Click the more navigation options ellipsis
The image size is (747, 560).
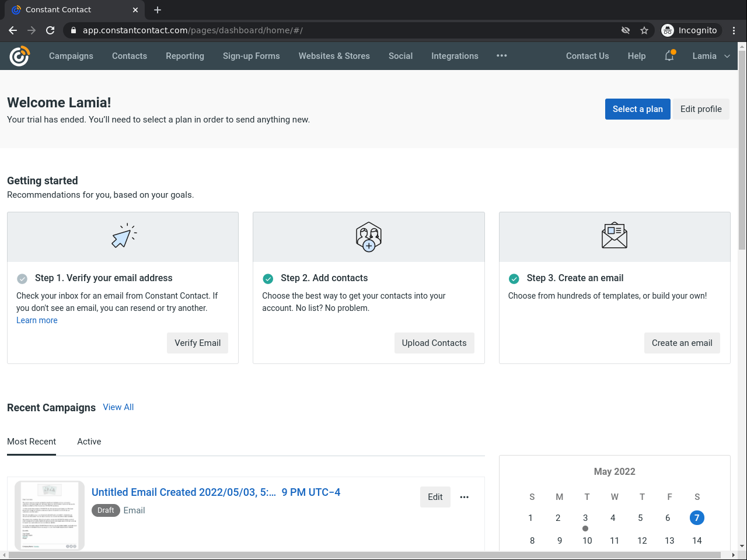pos(502,56)
